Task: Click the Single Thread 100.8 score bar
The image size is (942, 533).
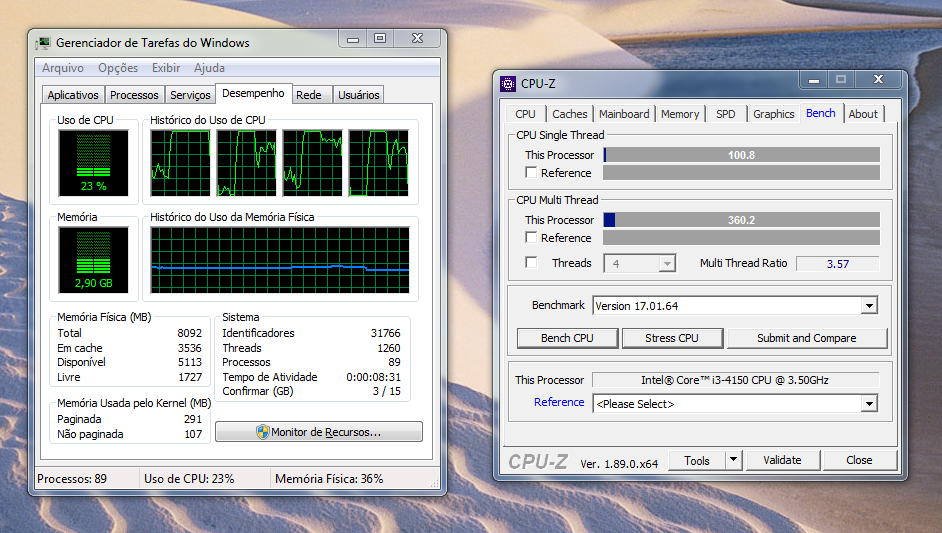Action: (741, 155)
